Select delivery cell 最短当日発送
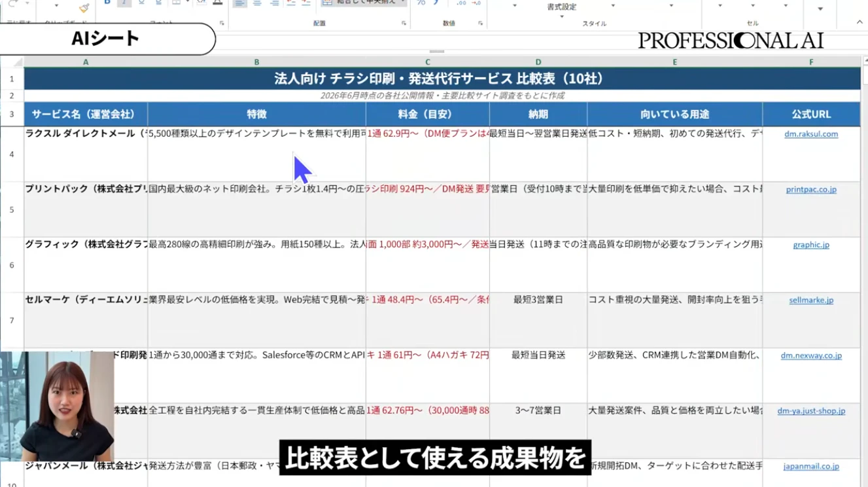The width and height of the screenshot is (868, 487). pyautogui.click(x=538, y=375)
